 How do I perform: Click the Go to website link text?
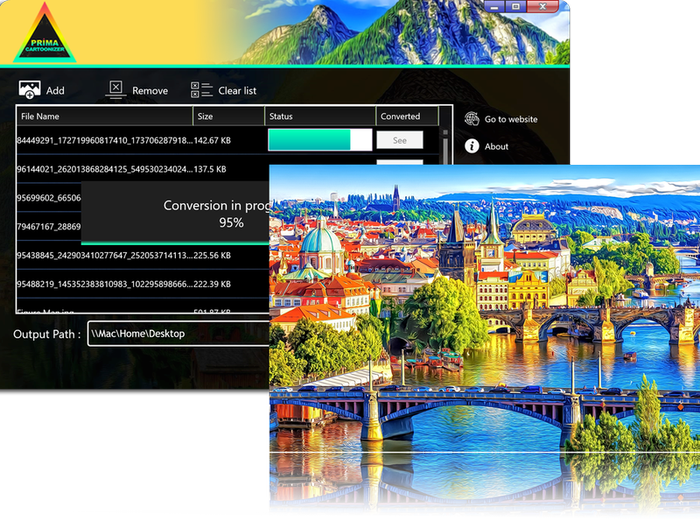click(511, 119)
